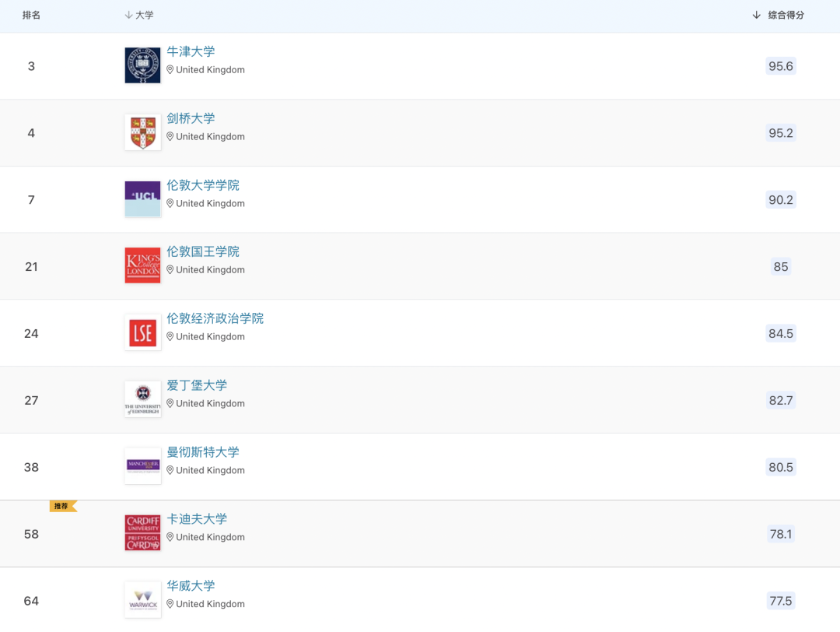Viewport: 840px width, 632px height.
Task: Sort by 大学 column header
Action: point(138,15)
